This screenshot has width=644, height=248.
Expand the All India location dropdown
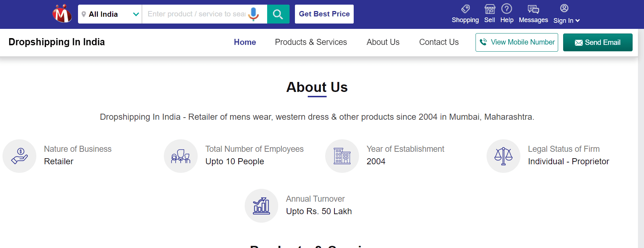110,14
